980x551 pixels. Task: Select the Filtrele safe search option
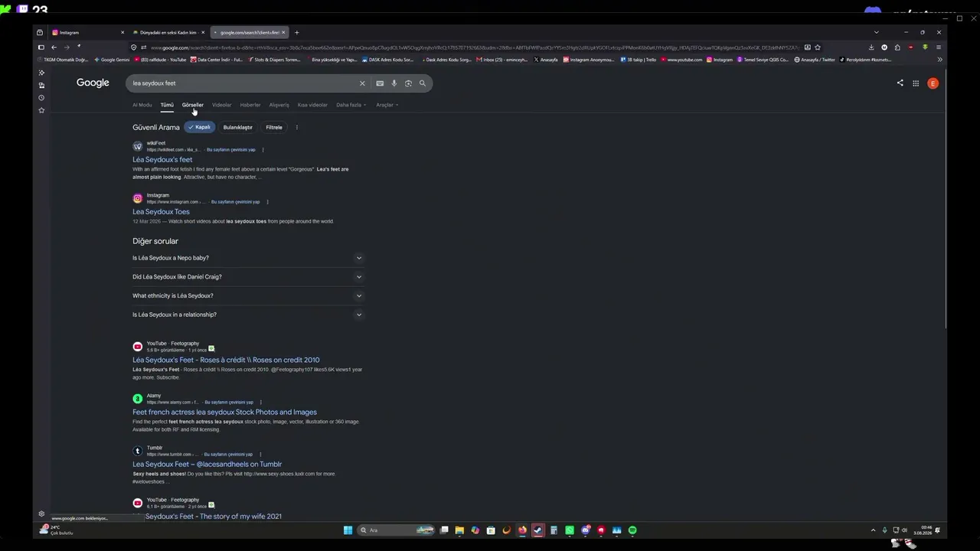pyautogui.click(x=274, y=127)
